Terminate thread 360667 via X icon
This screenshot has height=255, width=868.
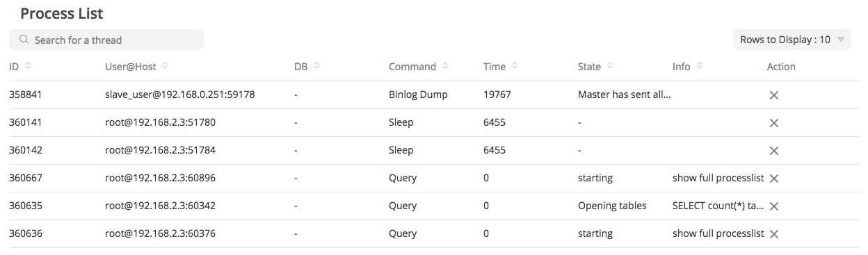[x=773, y=179]
